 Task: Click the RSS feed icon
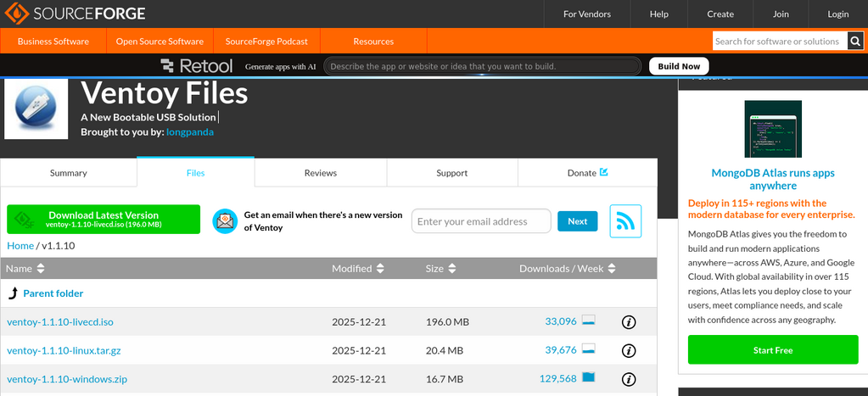[625, 221]
